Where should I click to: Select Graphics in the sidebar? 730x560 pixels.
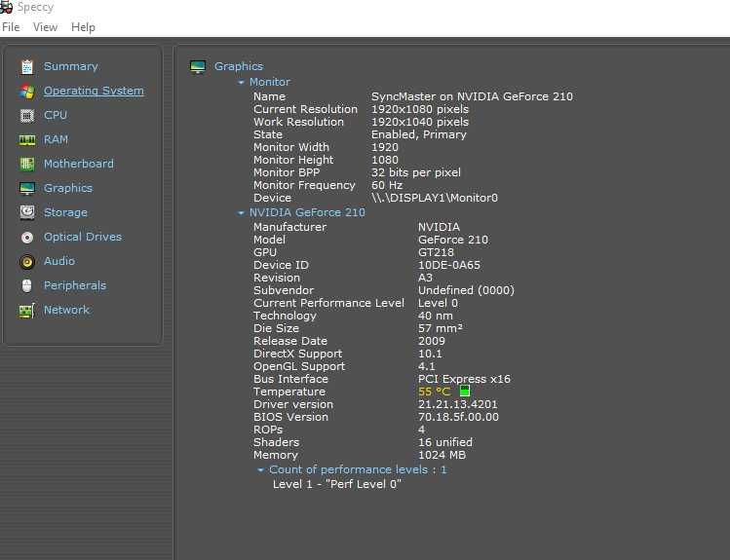coord(68,188)
